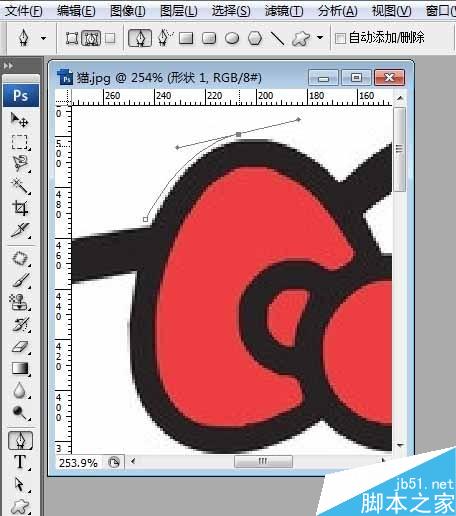This screenshot has height=516, width=456.
Task: Click the 253.9% zoom level field
Action: [78, 463]
